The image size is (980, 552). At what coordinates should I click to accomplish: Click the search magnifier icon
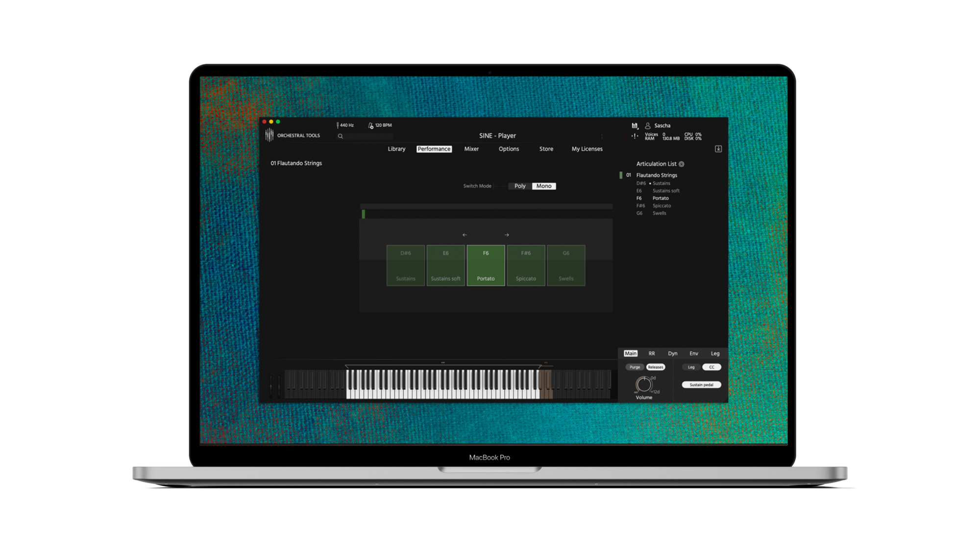click(x=340, y=135)
